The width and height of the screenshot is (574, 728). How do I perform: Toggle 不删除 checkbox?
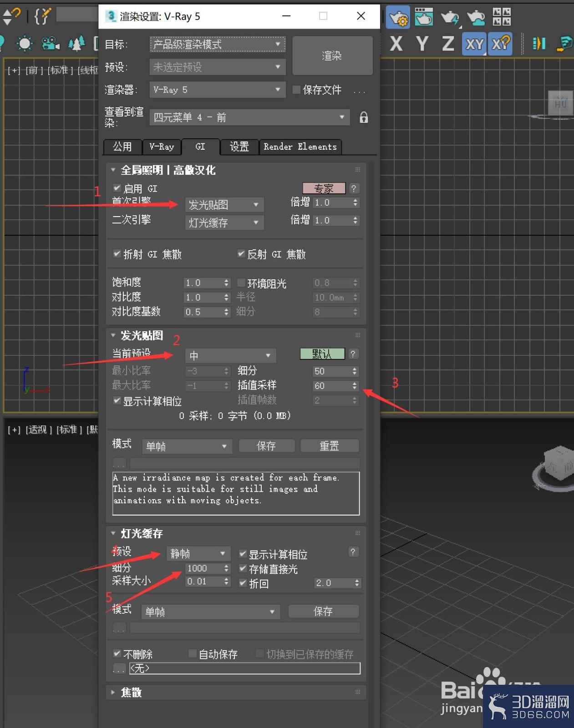[117, 654]
